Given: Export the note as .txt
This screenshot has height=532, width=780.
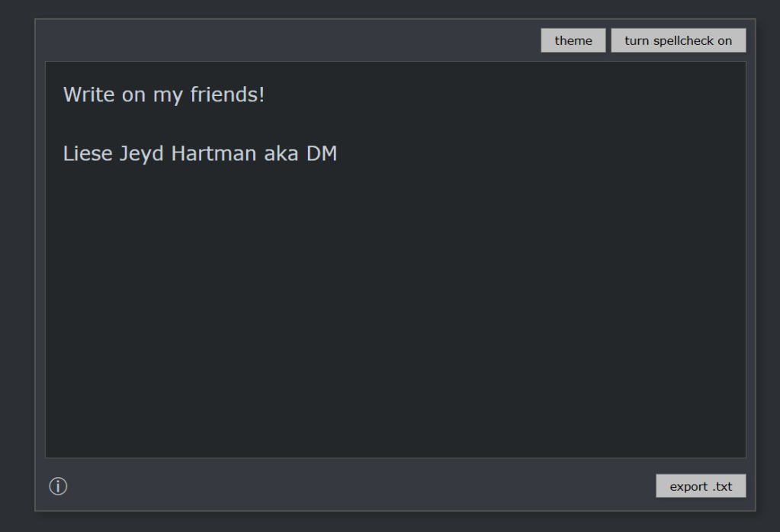Looking at the screenshot, I should (701, 486).
